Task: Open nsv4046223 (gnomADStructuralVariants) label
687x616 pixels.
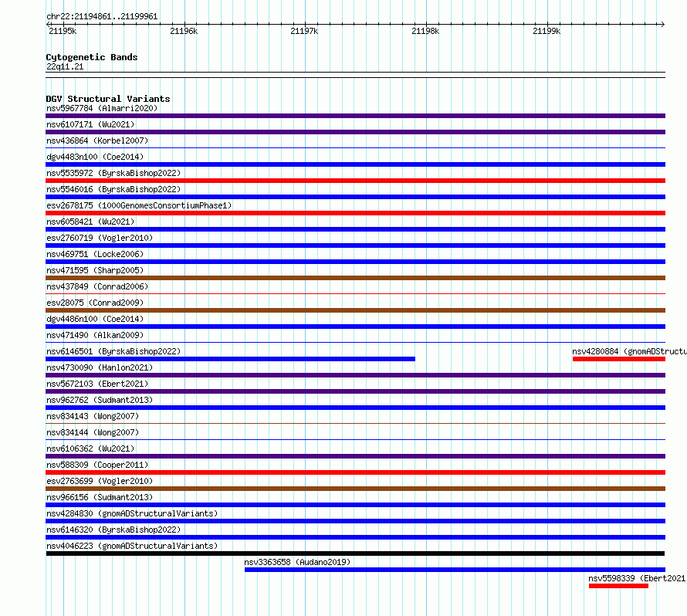Action: [x=132, y=546]
